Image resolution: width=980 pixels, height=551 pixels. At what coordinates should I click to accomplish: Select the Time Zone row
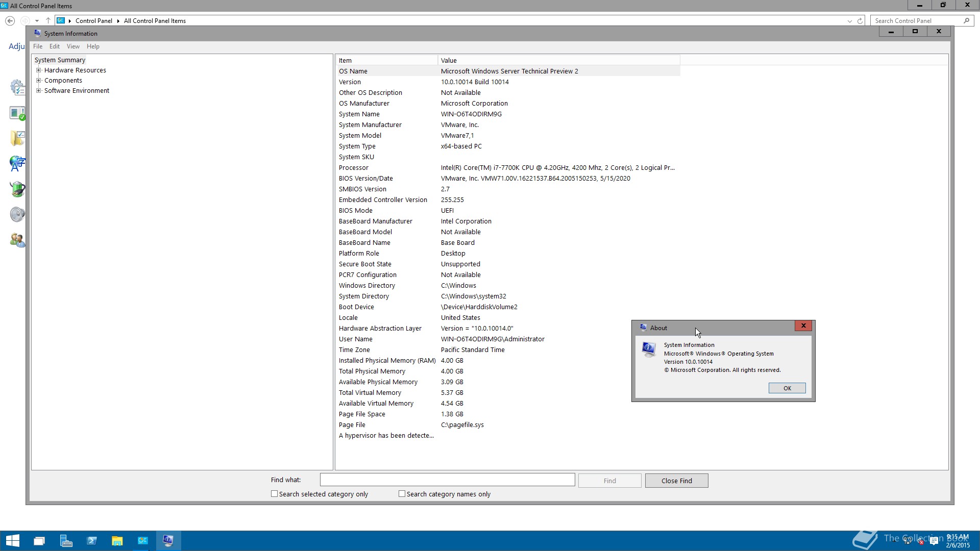pyautogui.click(x=508, y=350)
